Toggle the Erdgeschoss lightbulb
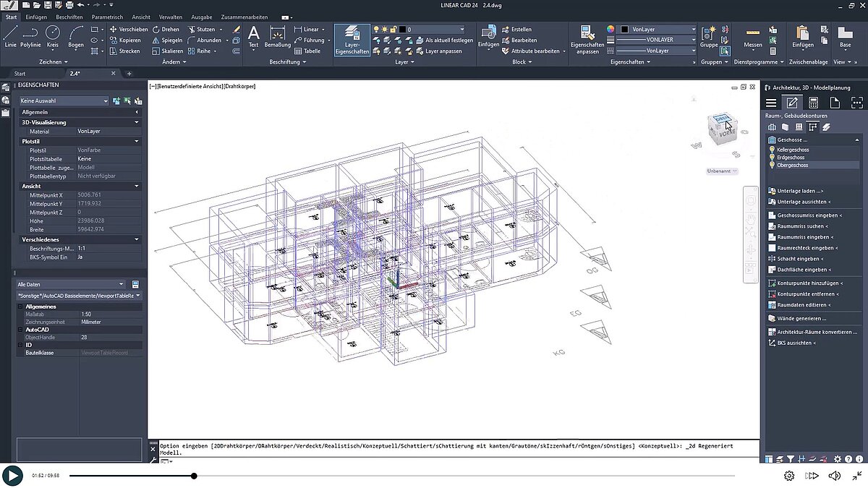Screen dimensions: 868x488 point(773,158)
